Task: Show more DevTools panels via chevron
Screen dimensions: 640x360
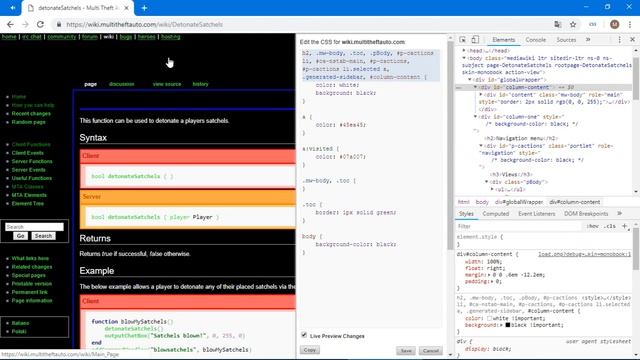Action: [x=588, y=40]
